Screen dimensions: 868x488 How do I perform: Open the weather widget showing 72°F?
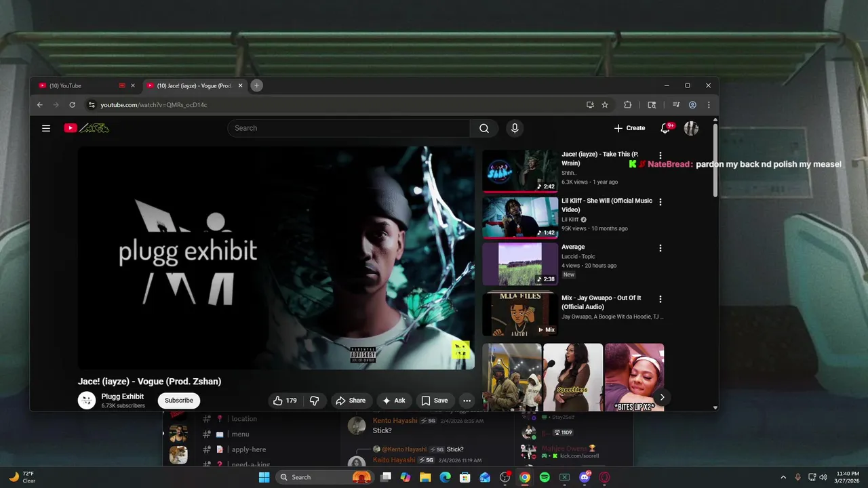tap(22, 477)
